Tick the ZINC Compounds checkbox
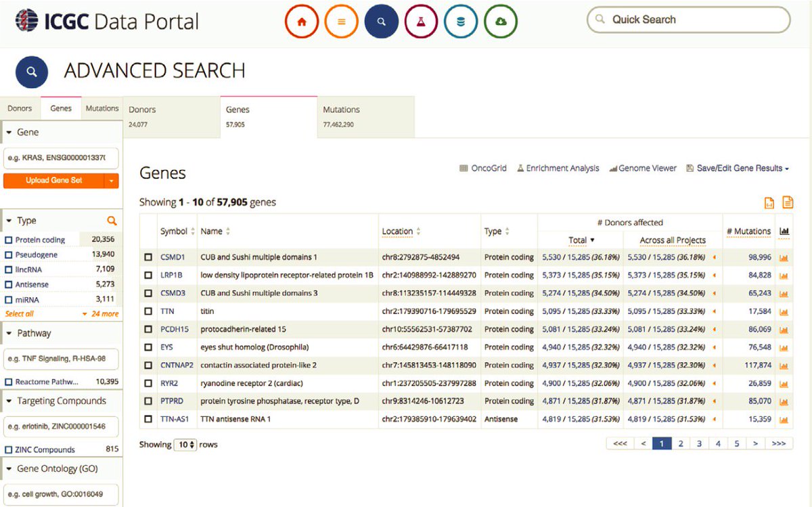Screen dimensions: 812x507 pyautogui.click(x=9, y=449)
